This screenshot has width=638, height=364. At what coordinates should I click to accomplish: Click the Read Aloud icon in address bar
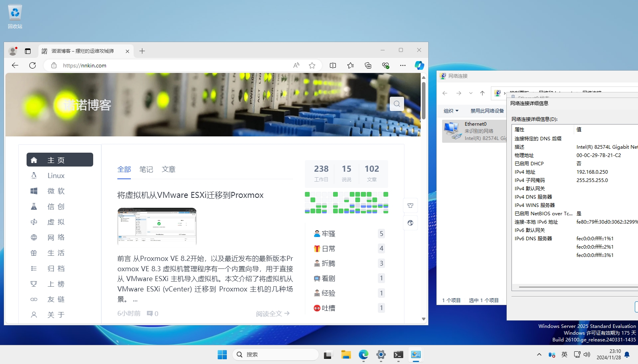tap(296, 65)
